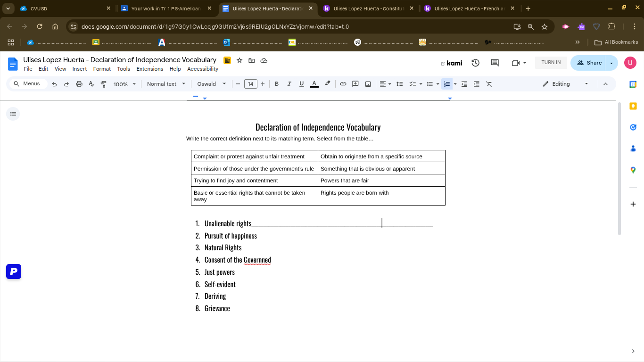
Task: Apply italic formatting
Action: point(289,83)
